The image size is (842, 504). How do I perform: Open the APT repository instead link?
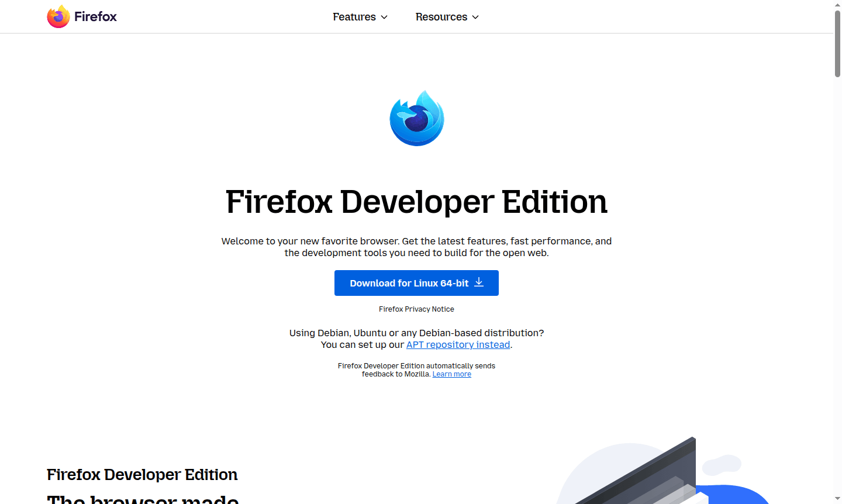458,344
